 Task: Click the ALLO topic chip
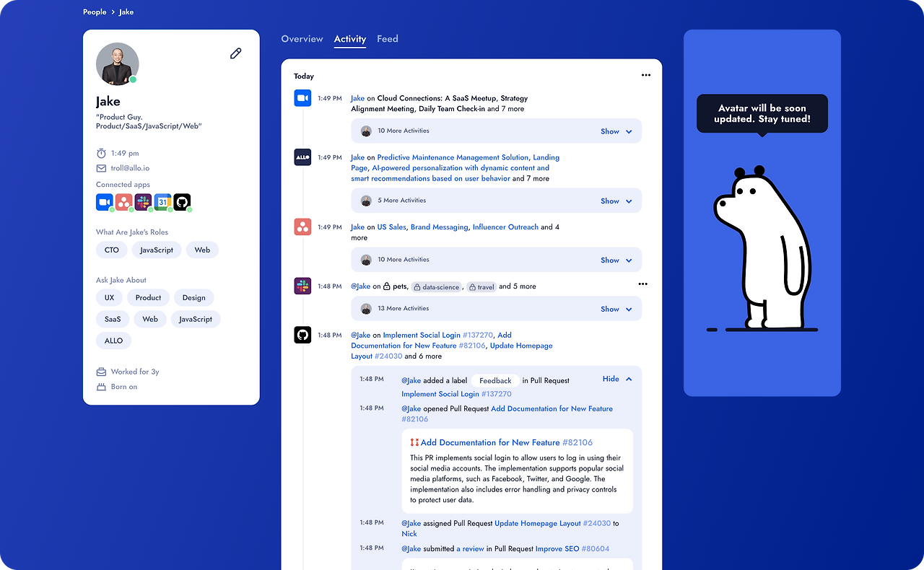pos(114,341)
